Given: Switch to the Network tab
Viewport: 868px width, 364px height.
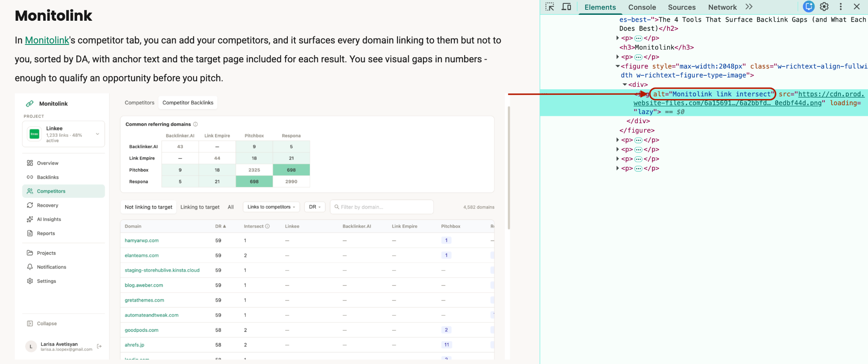Looking at the screenshot, I should (722, 7).
